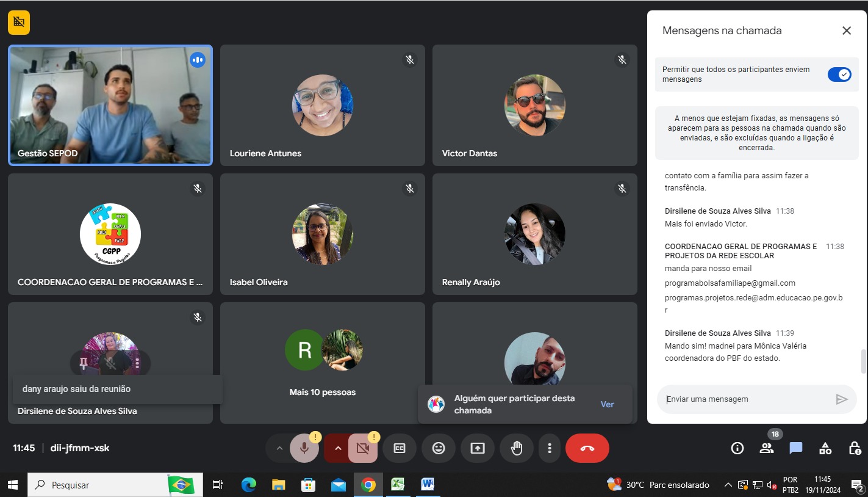Open host controls lock icon

click(x=855, y=448)
